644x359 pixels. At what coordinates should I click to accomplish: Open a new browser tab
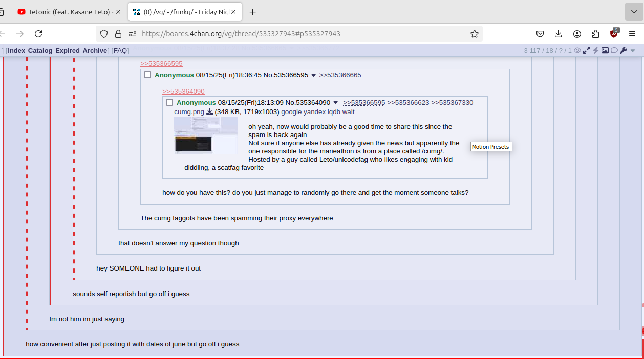[x=252, y=12]
